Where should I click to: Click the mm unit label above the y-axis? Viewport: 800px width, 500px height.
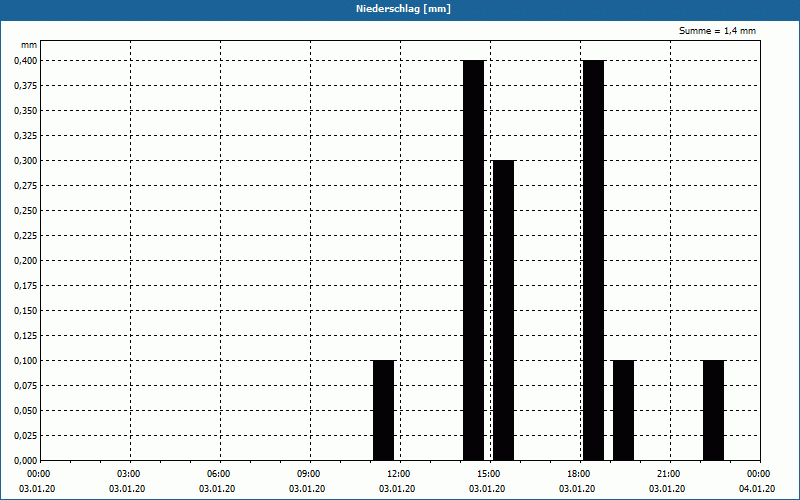pyautogui.click(x=29, y=45)
